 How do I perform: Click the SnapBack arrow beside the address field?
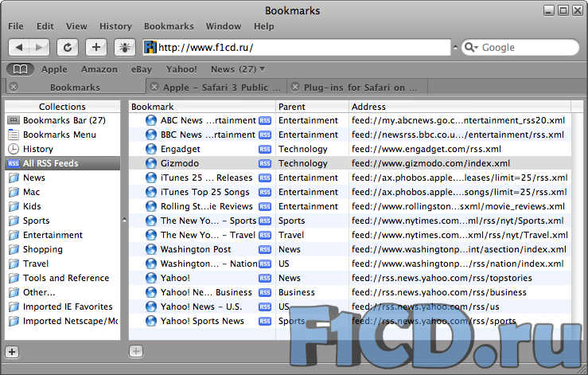click(455, 47)
